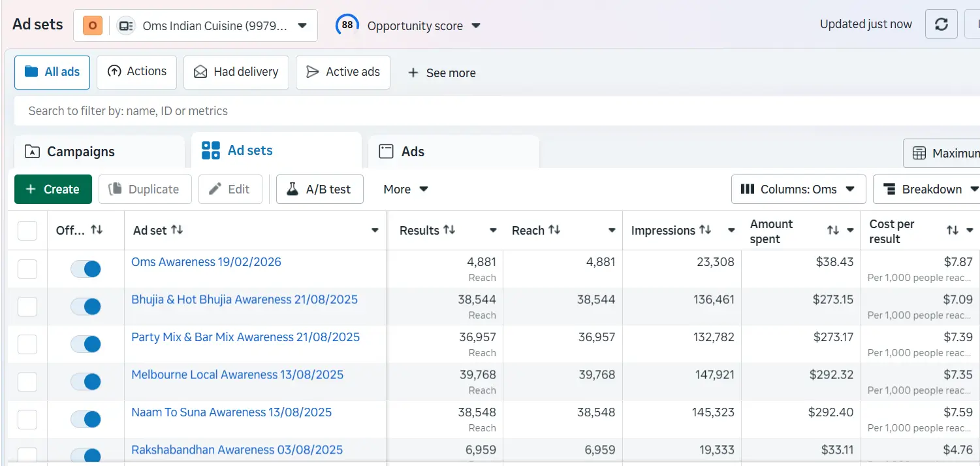Open the Oms Indian Cuisine account dropdown
980x466 pixels.
click(x=302, y=25)
